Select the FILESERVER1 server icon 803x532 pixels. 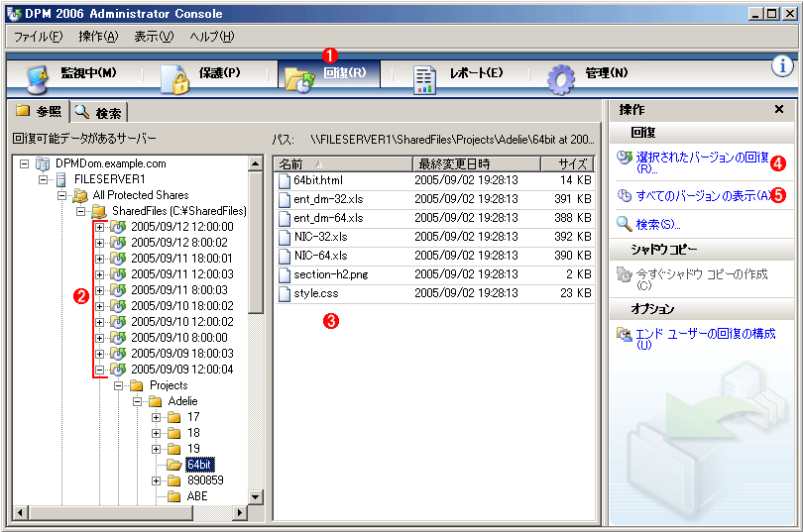click(x=60, y=179)
